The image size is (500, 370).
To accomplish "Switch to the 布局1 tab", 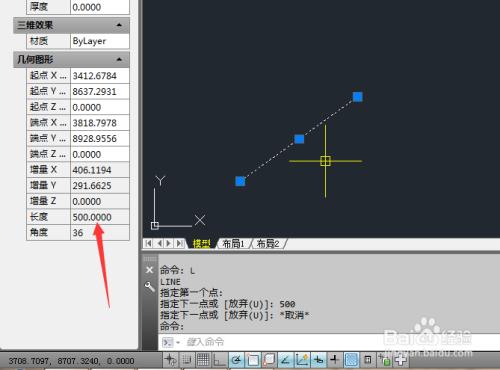I will coord(233,244).
